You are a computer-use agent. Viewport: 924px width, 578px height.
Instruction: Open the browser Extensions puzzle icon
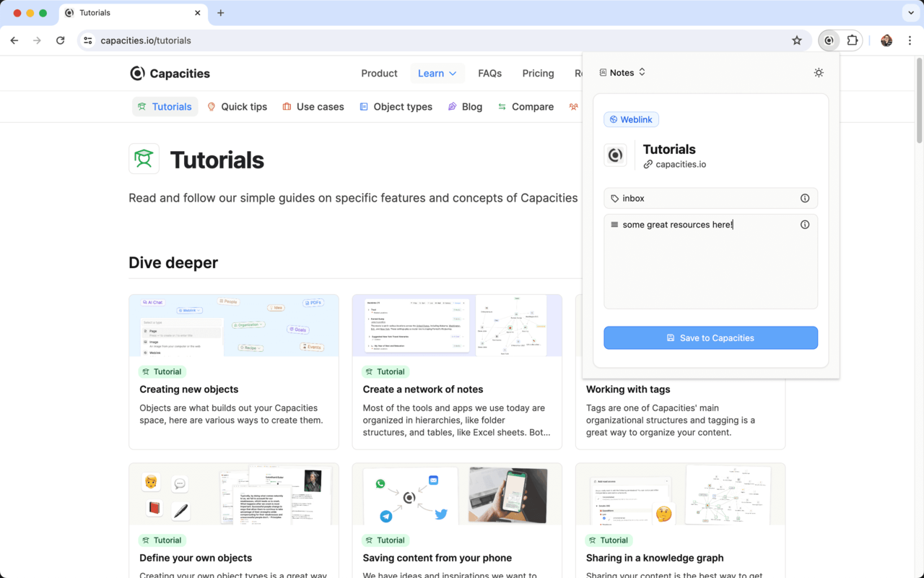(x=853, y=40)
